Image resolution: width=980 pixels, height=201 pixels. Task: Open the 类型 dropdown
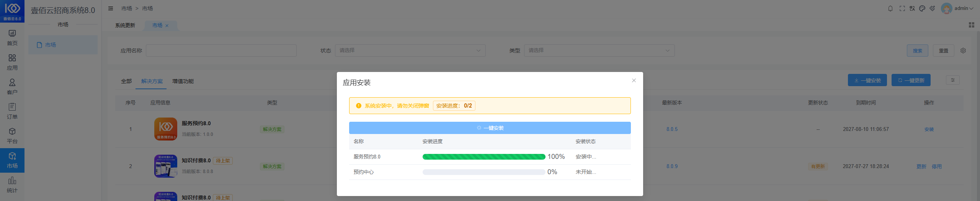coord(599,51)
